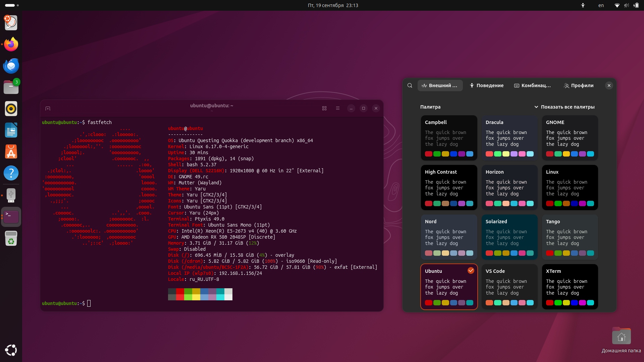The width and height of the screenshot is (644, 362).
Task: Select the Linux palette
Action: pos(570,187)
